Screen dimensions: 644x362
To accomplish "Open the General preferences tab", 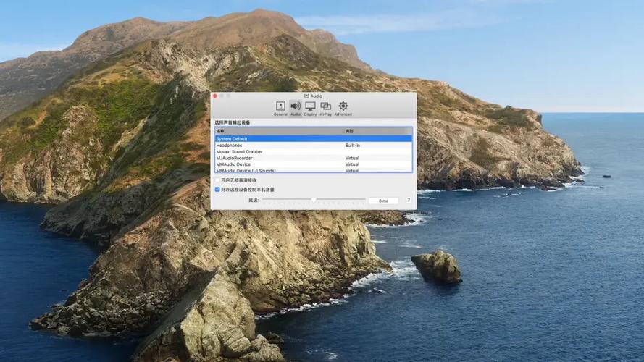I will 280,109.
